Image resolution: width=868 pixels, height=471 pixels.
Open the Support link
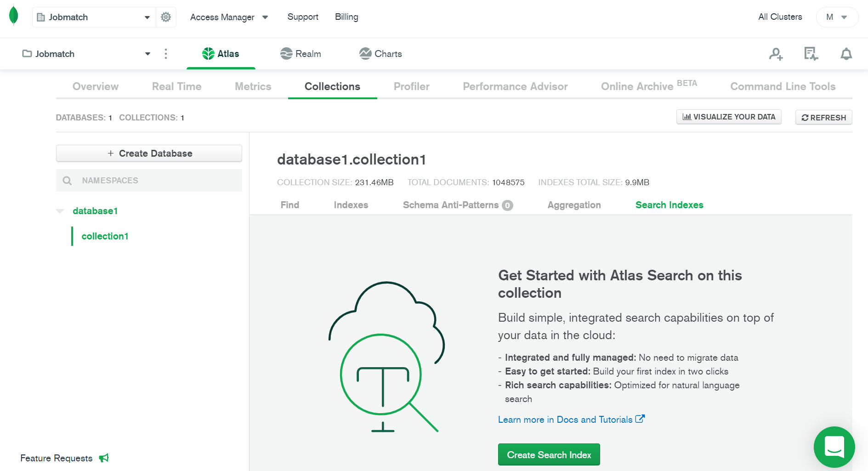303,17
